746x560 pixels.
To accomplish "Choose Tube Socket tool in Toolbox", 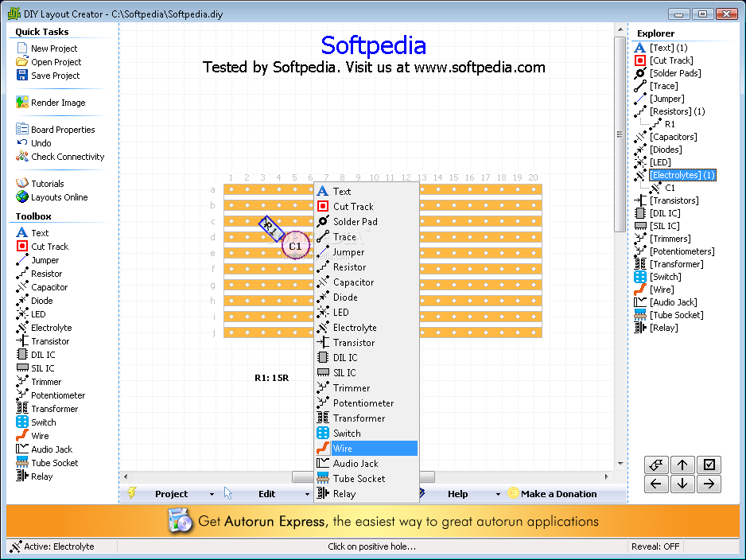I will pyautogui.click(x=47, y=463).
